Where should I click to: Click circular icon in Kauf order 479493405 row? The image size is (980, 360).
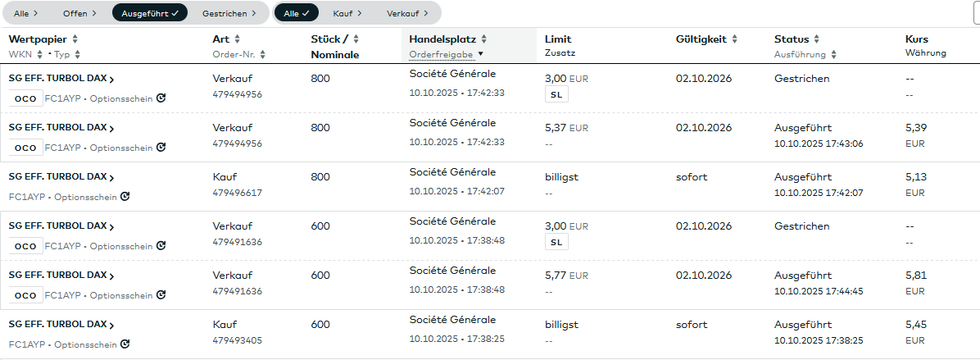[125, 344]
